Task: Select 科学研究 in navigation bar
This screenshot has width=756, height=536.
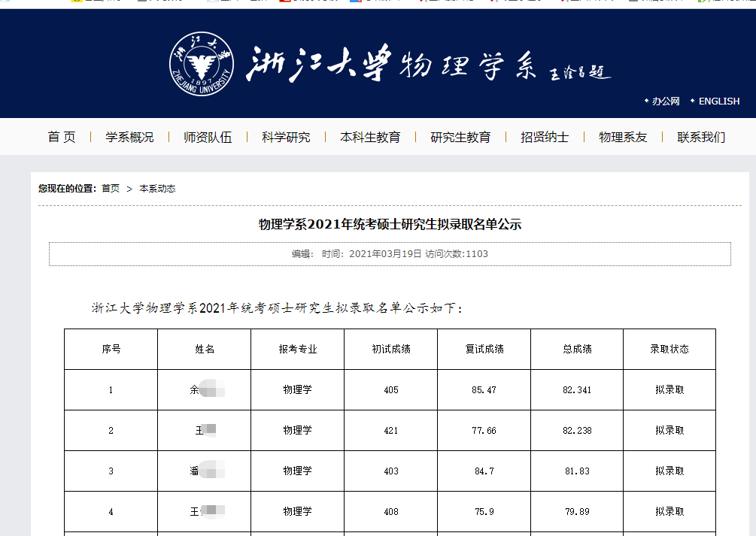Action: [x=286, y=137]
